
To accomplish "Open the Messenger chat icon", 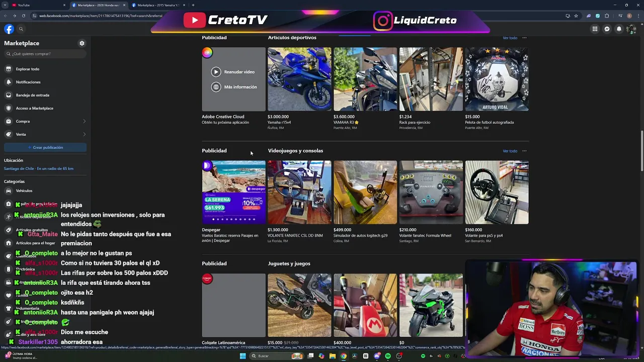I will tap(607, 29).
